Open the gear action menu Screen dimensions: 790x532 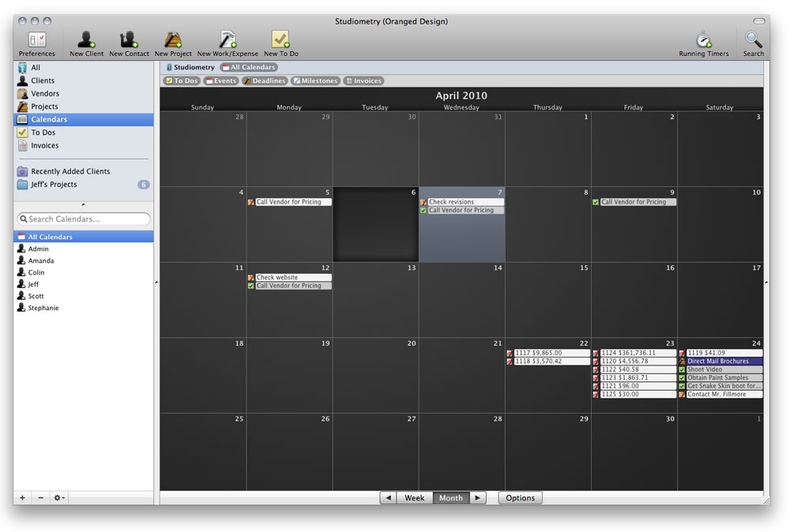(59, 498)
